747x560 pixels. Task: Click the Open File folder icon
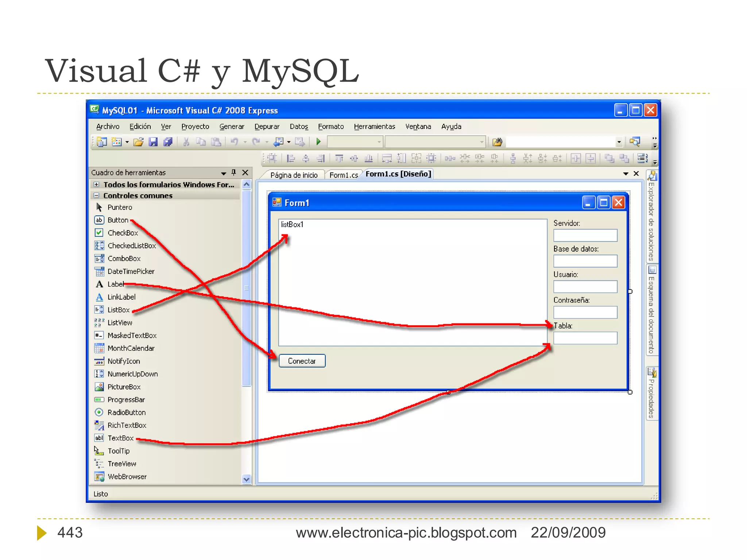pyautogui.click(x=138, y=142)
